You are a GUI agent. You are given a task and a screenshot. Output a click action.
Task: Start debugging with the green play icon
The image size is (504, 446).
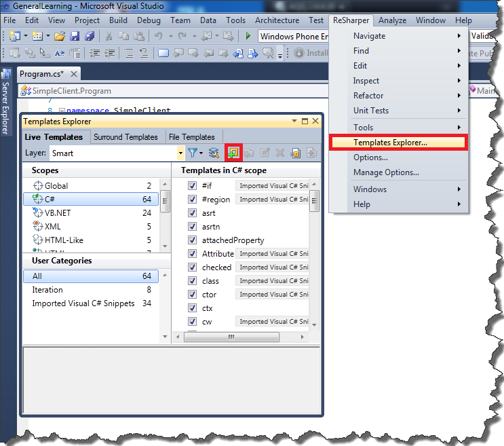pos(248,36)
